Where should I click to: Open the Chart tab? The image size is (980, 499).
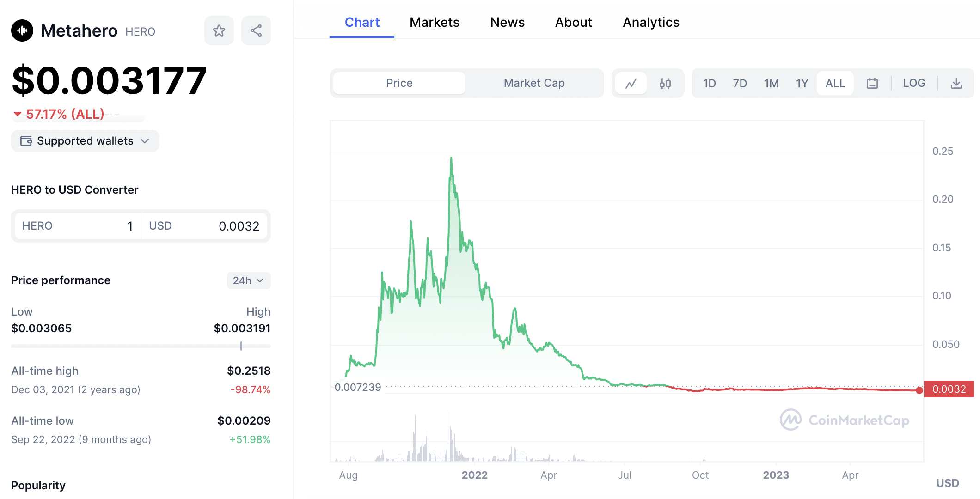362,22
